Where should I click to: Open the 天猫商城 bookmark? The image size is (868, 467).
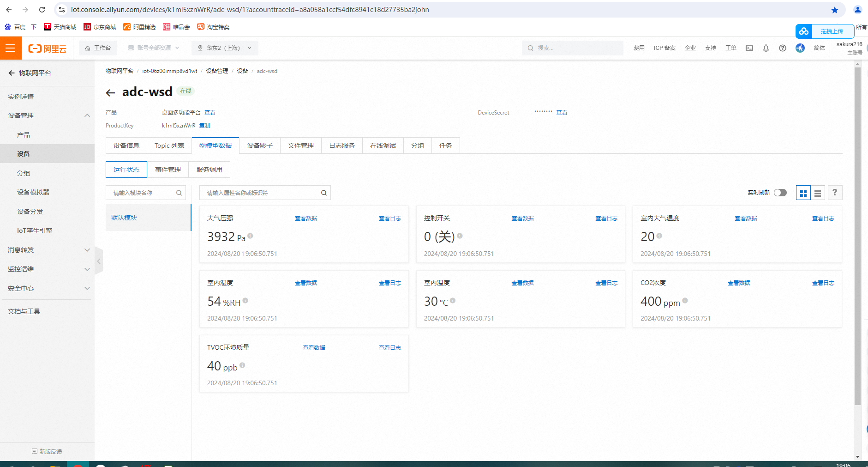60,27
